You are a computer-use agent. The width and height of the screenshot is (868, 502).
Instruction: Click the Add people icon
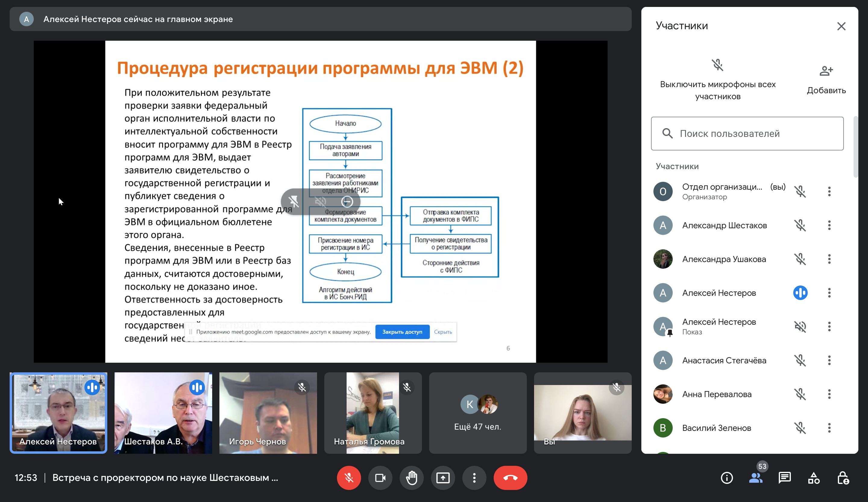[x=826, y=71]
